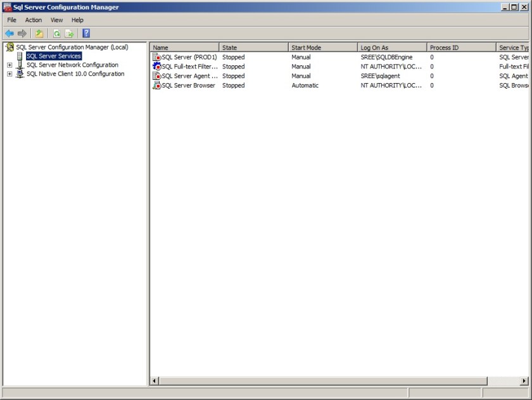Click the Up one level folder icon
Image resolution: width=532 pixels, height=400 pixels.
click(x=39, y=34)
